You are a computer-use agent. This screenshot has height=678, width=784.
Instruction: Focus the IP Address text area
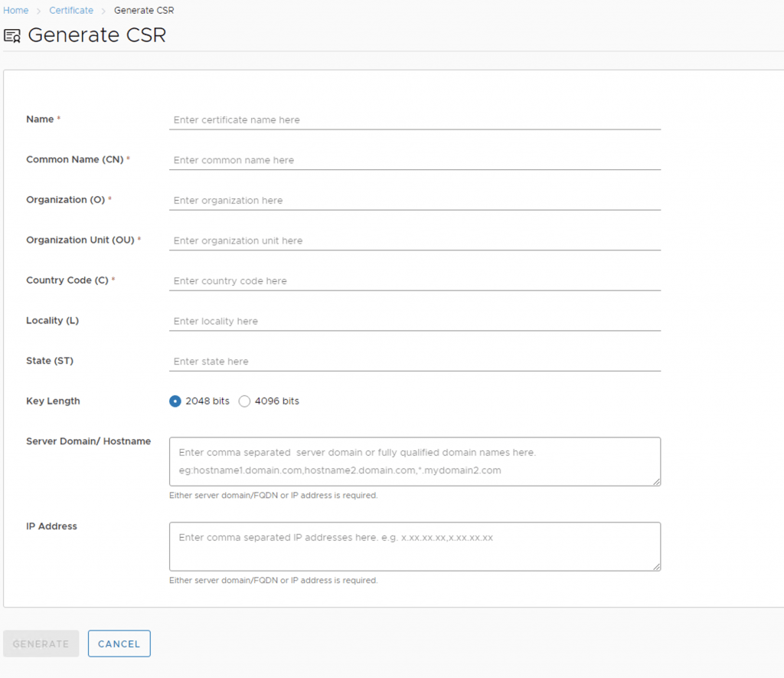click(414, 546)
